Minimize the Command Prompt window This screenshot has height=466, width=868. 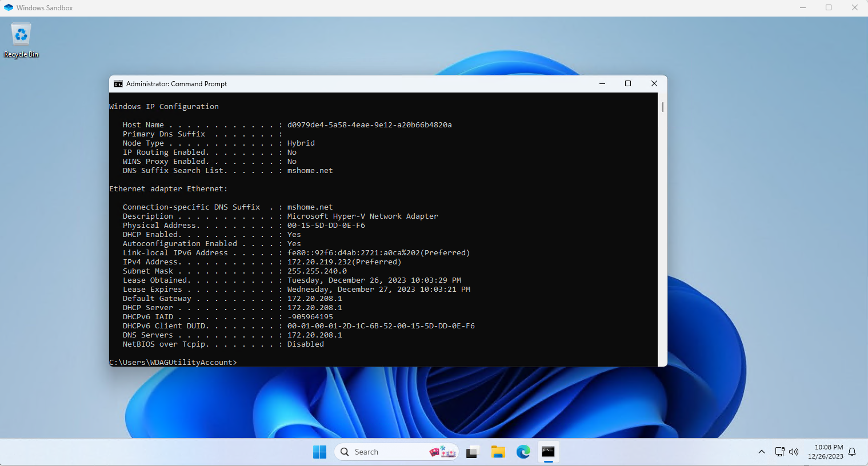pyautogui.click(x=602, y=83)
